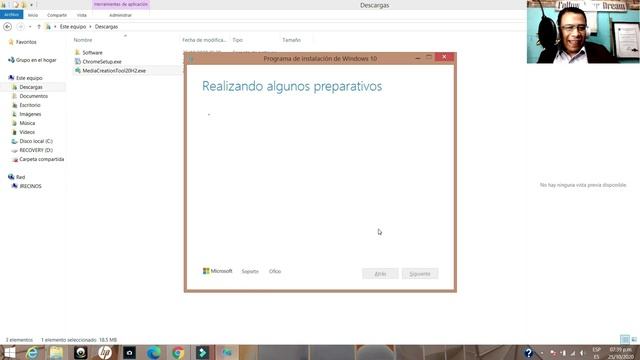Switch to large icons view in status bar
This screenshot has height=360, width=640.
(x=634, y=340)
